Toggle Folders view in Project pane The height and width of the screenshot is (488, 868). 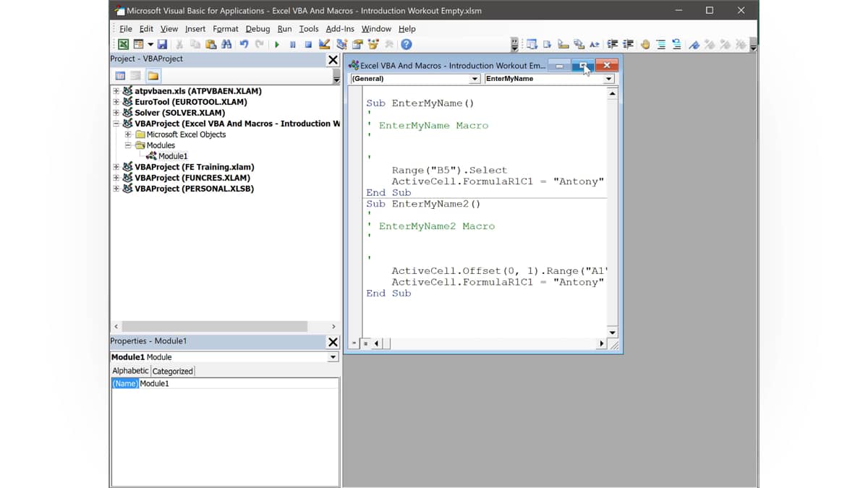click(x=153, y=75)
